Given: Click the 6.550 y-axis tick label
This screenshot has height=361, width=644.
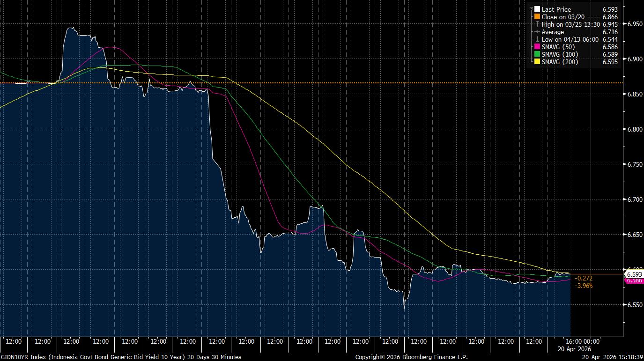Looking at the screenshot, I should 635,305.
